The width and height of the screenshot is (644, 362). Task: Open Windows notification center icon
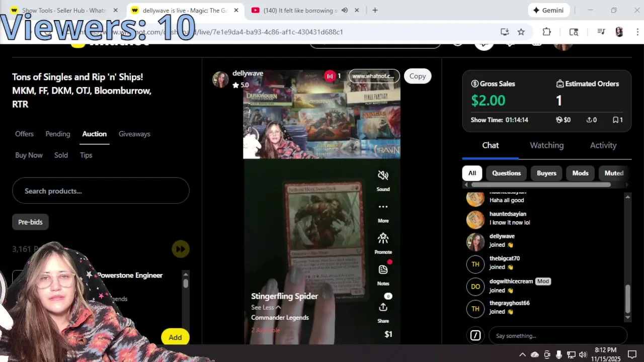click(632, 354)
